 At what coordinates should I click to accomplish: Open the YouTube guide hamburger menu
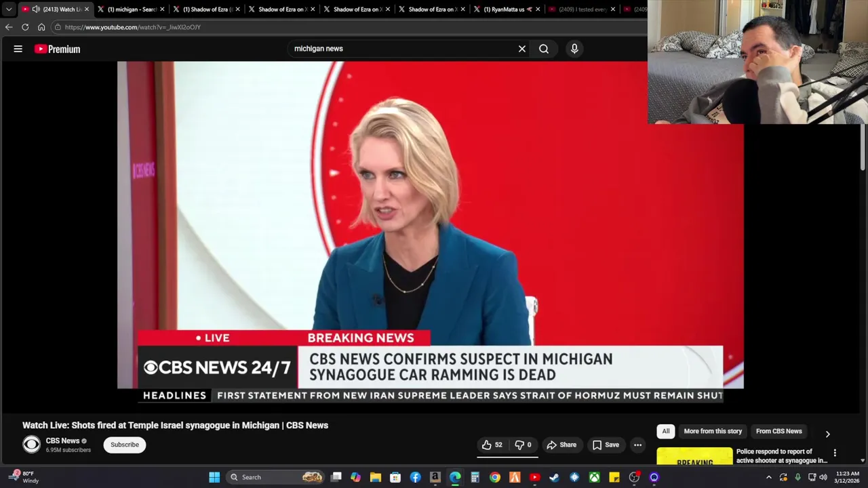pos(18,49)
